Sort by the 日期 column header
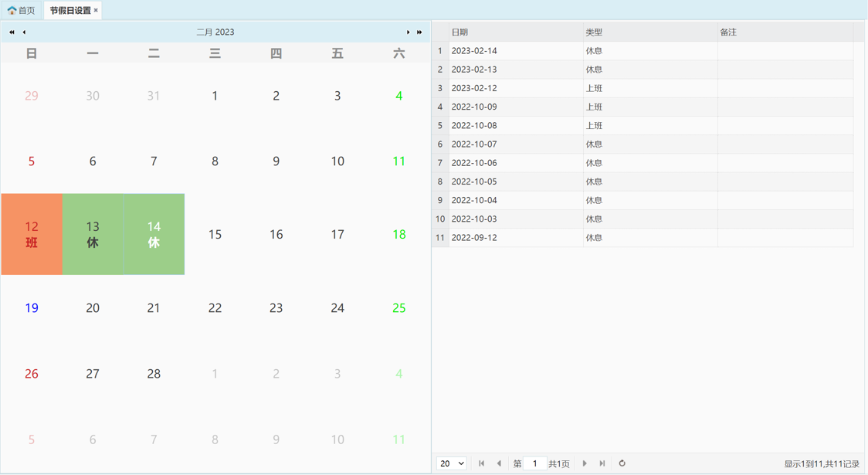 click(x=515, y=32)
